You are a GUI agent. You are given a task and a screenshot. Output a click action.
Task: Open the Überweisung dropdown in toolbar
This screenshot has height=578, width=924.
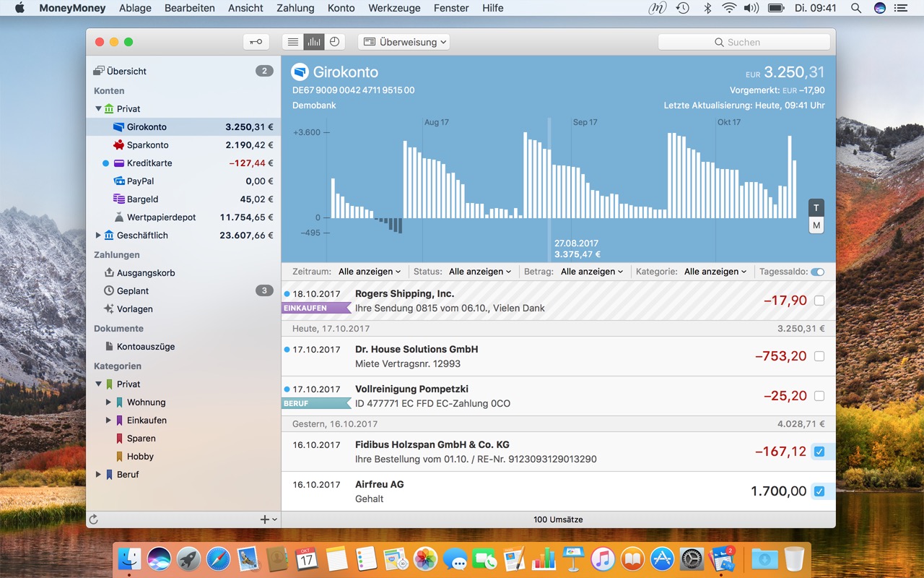(404, 42)
